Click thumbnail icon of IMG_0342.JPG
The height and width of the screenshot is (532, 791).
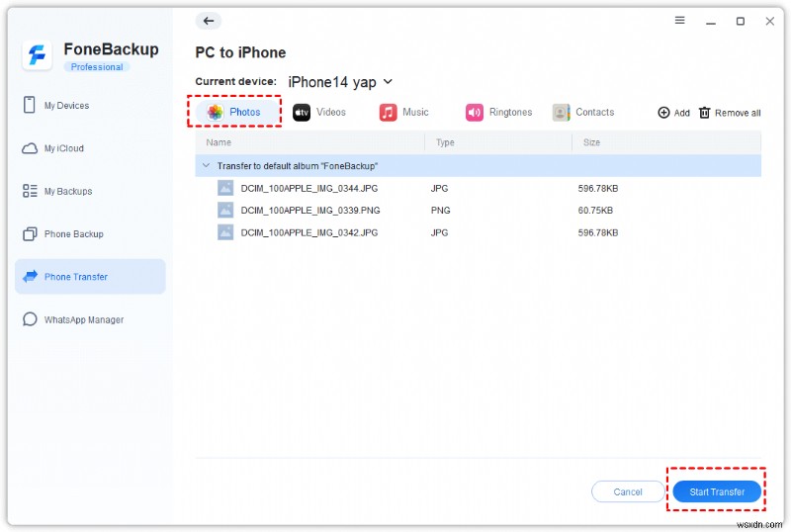click(225, 232)
